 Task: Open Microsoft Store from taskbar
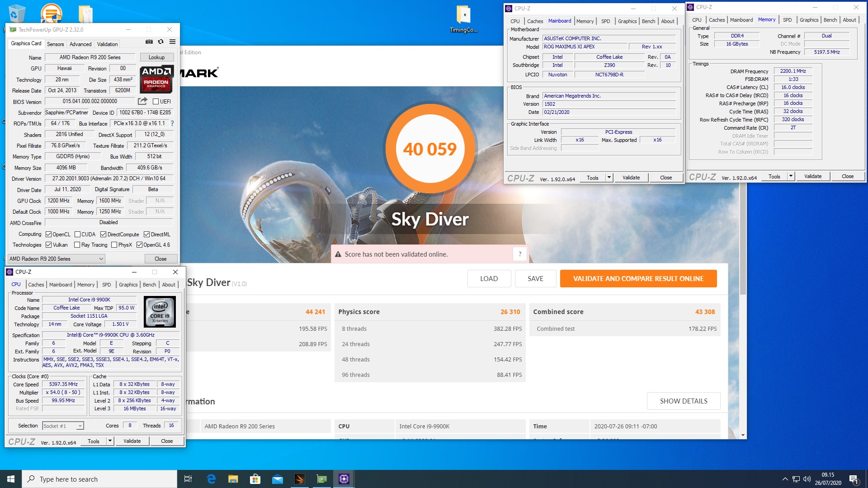255,479
